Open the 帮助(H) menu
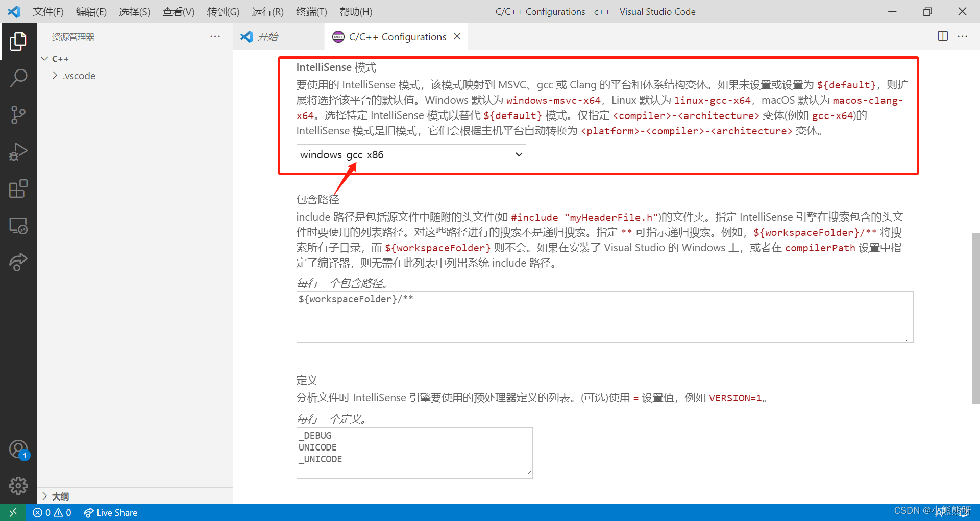This screenshot has height=521, width=980. coord(356,11)
